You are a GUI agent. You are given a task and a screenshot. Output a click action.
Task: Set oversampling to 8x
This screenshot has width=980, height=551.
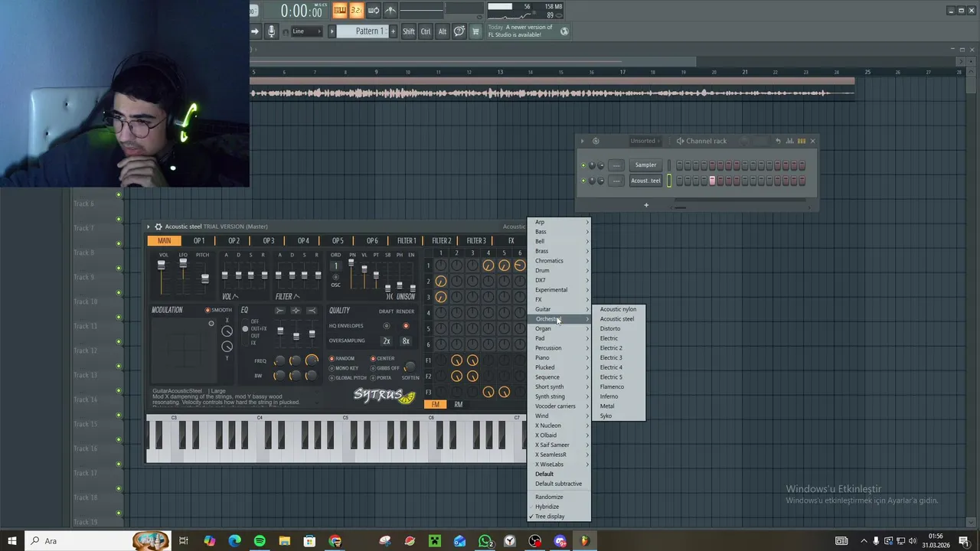(406, 341)
